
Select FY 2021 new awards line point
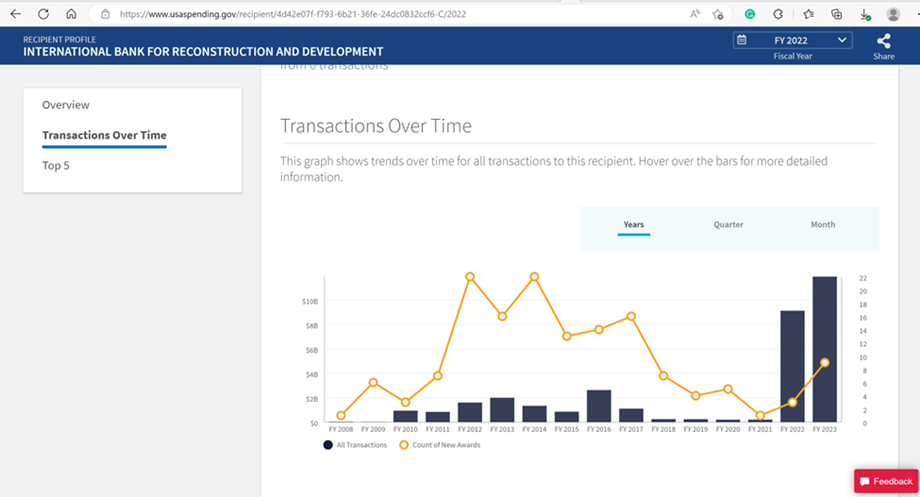tap(760, 415)
